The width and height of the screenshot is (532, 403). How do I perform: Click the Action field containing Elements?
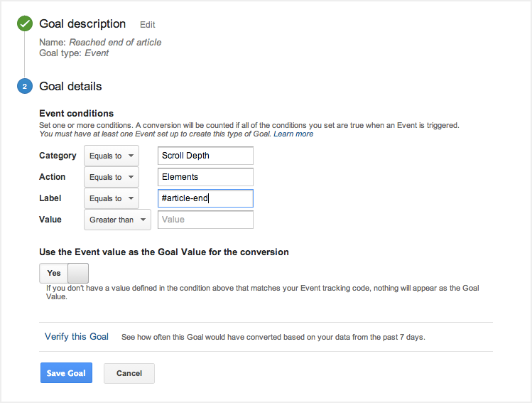tap(205, 177)
